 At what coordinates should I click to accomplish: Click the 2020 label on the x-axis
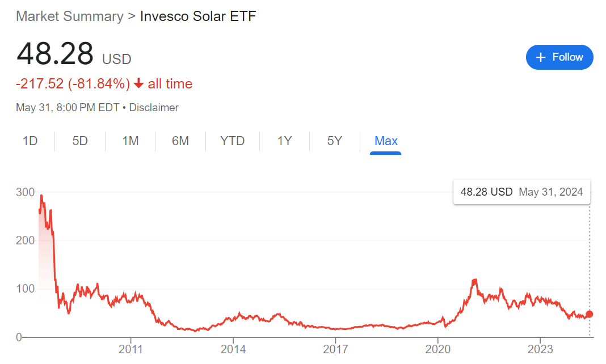[x=438, y=349]
